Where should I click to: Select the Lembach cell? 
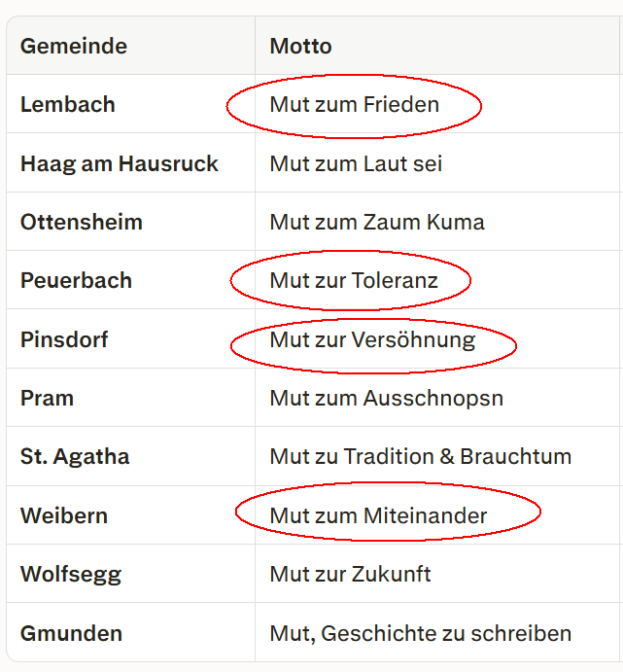point(68,104)
